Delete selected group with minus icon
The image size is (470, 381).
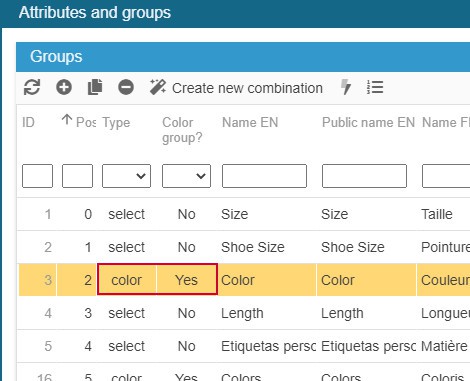tap(126, 88)
